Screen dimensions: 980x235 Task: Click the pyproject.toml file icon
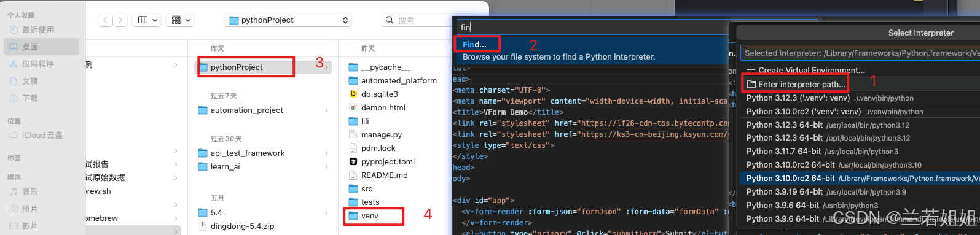point(353,161)
